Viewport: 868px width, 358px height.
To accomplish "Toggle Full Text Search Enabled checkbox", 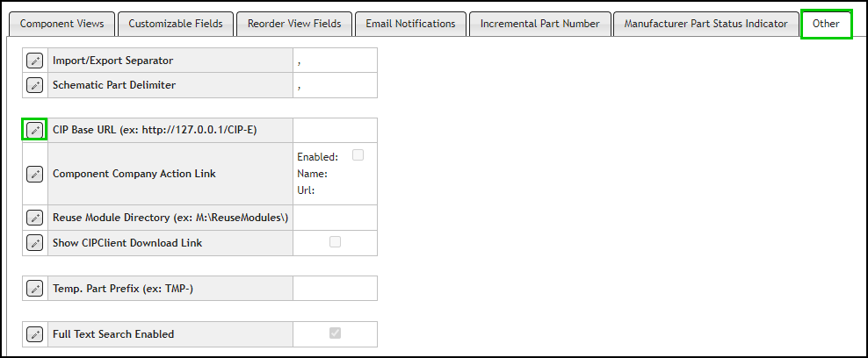I will pyautogui.click(x=335, y=333).
